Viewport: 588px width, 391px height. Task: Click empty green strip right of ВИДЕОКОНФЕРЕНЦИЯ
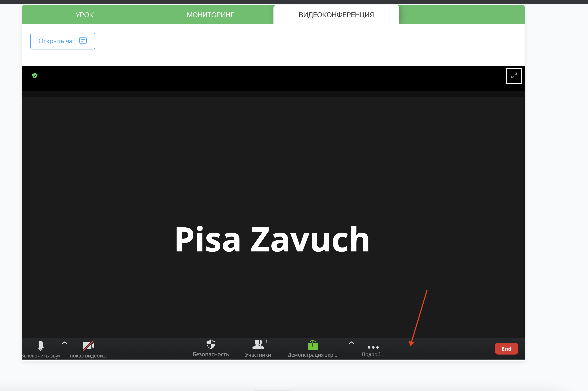point(462,15)
